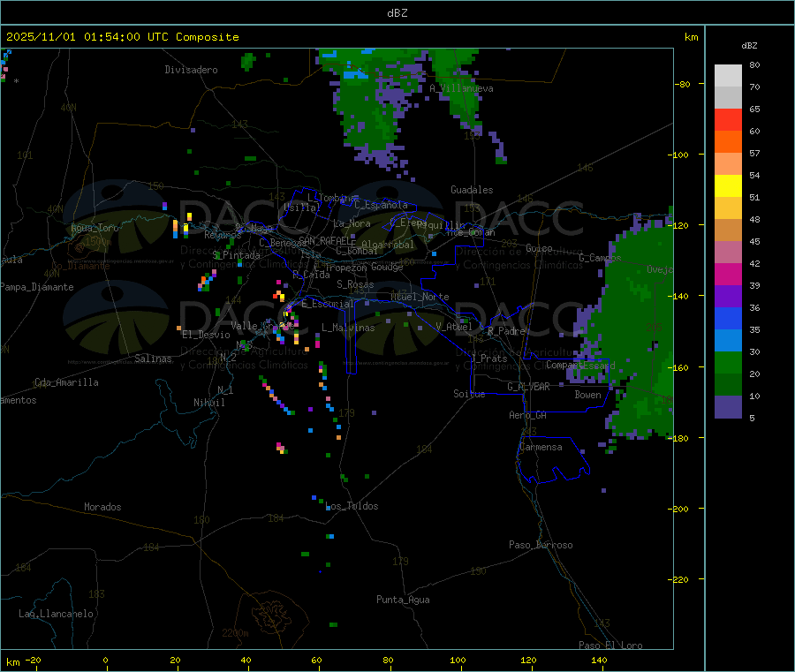Click the 140 km horizontal axis tick
Image resolution: width=795 pixels, height=672 pixels.
point(599,660)
